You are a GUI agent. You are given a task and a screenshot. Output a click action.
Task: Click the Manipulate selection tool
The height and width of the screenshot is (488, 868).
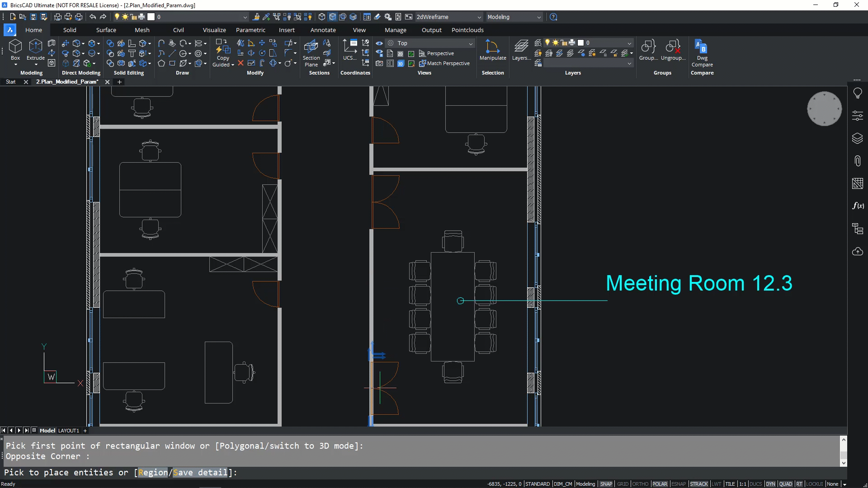[x=492, y=47]
